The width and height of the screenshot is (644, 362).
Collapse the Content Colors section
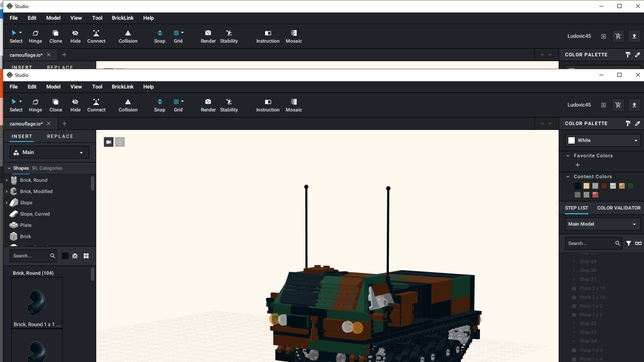click(x=568, y=176)
